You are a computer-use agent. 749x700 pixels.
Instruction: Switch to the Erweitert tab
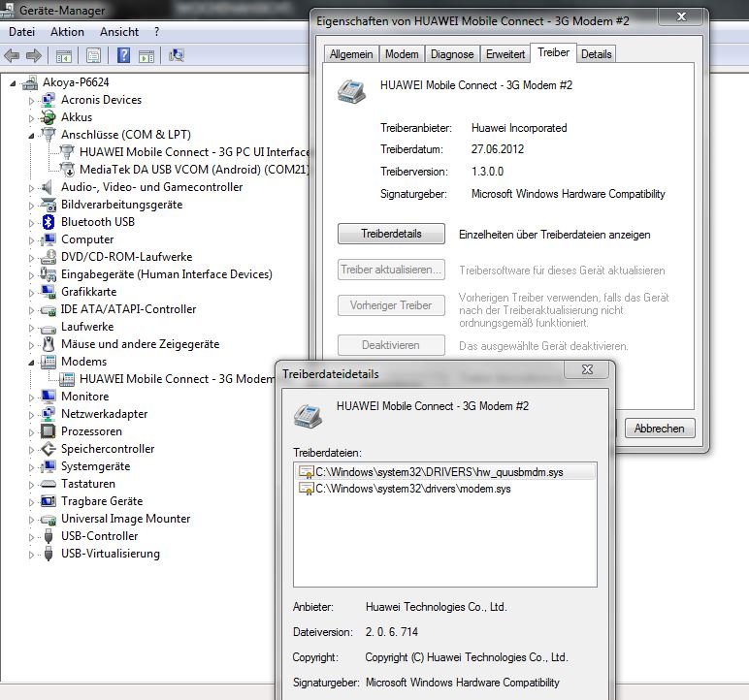point(505,54)
